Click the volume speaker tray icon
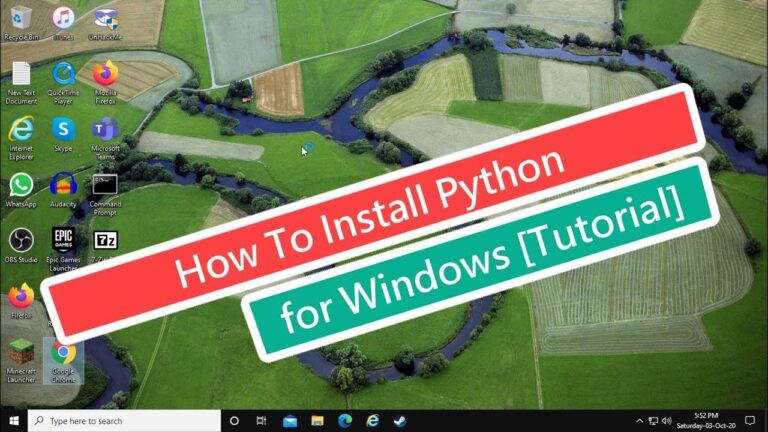Image resolution: width=768 pixels, height=432 pixels. pyautogui.click(x=666, y=421)
